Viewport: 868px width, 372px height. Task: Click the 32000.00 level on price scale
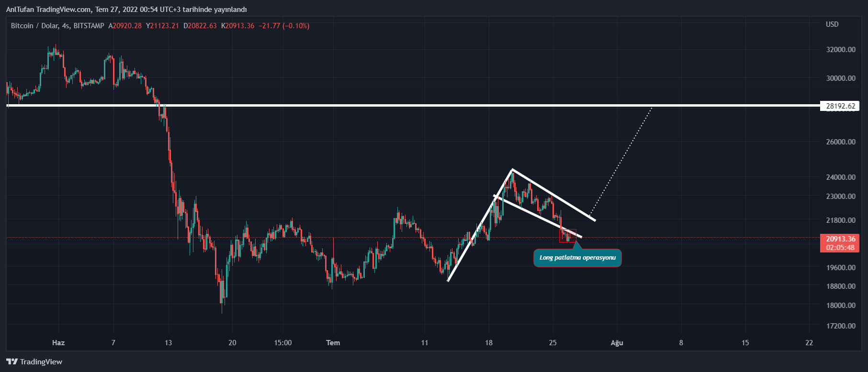coord(841,50)
